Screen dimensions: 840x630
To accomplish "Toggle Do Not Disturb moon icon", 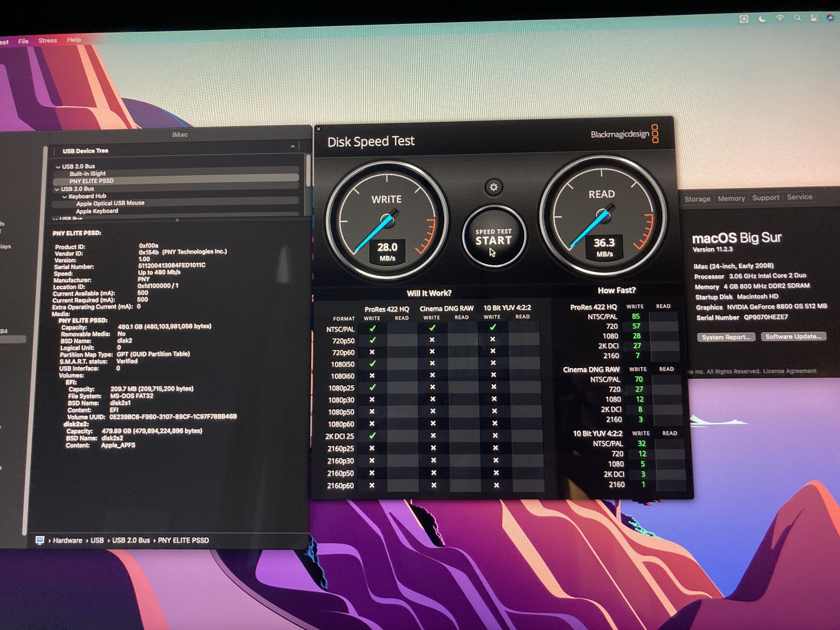I will pos(762,19).
